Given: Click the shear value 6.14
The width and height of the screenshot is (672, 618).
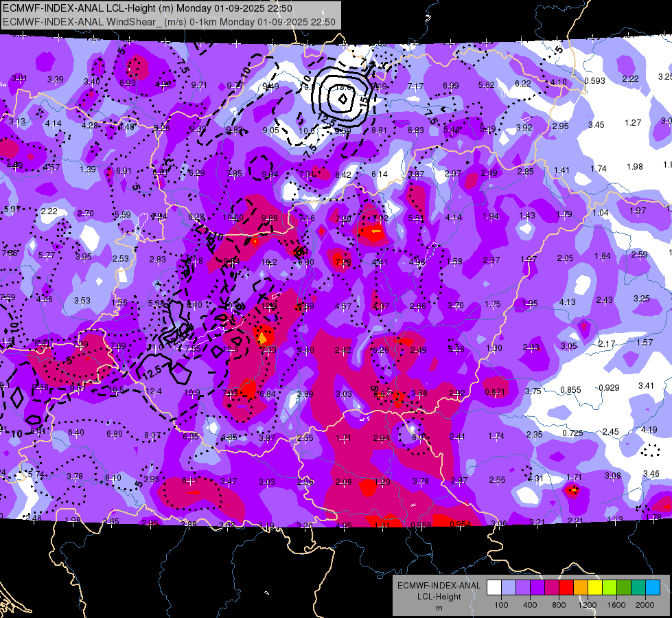Looking at the screenshot, I should coord(380,174).
